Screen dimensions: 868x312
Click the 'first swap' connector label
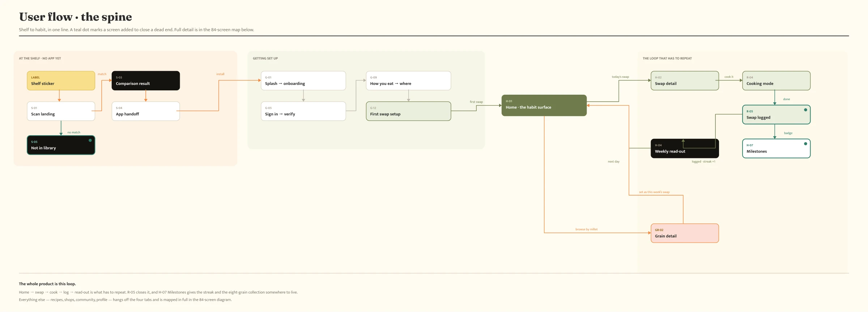tap(476, 102)
